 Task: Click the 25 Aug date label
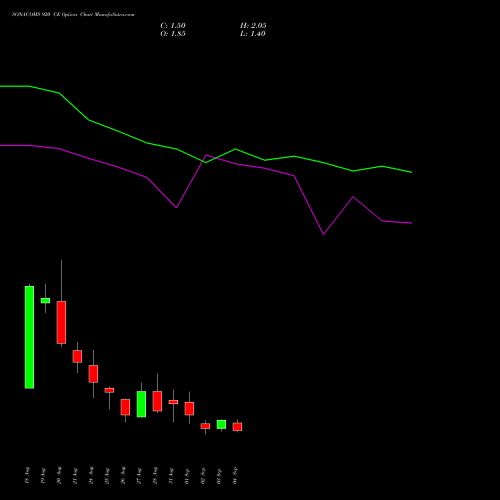click(107, 475)
